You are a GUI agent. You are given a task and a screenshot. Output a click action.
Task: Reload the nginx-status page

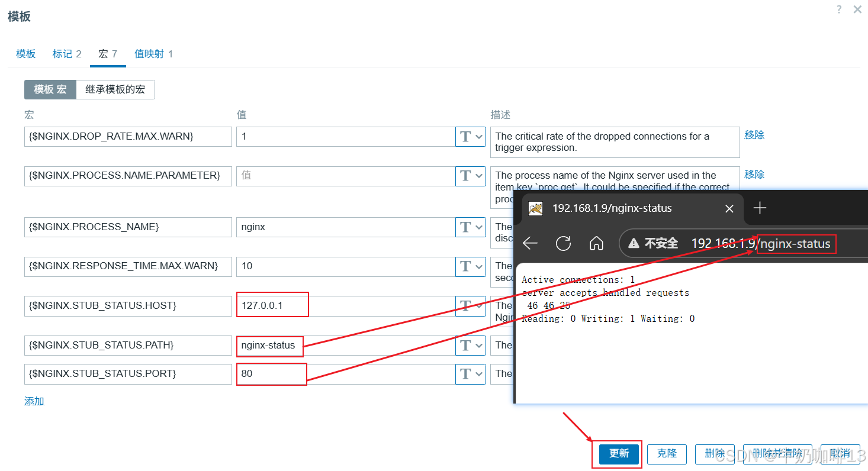tap(563, 244)
